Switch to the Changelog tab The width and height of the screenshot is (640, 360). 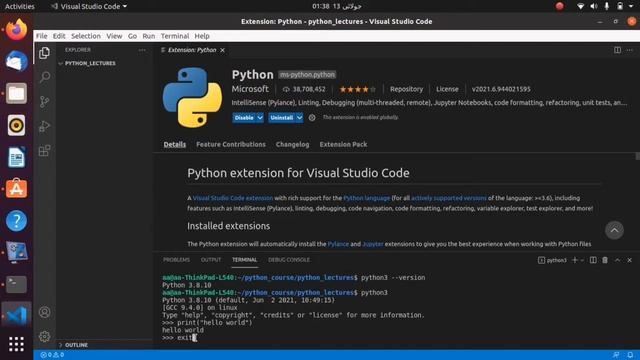pos(292,144)
